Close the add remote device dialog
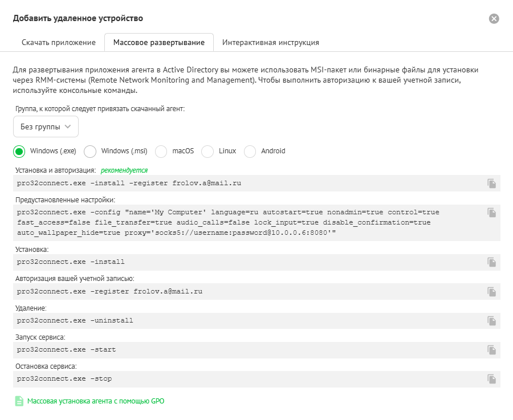This screenshot has width=513, height=420. [x=494, y=19]
